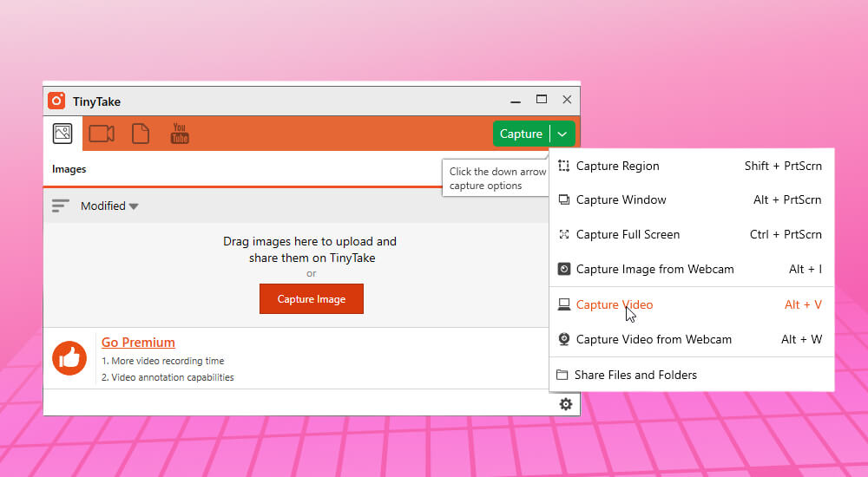This screenshot has width=868, height=477.
Task: Choose Share Files and Folders
Action: pos(692,375)
